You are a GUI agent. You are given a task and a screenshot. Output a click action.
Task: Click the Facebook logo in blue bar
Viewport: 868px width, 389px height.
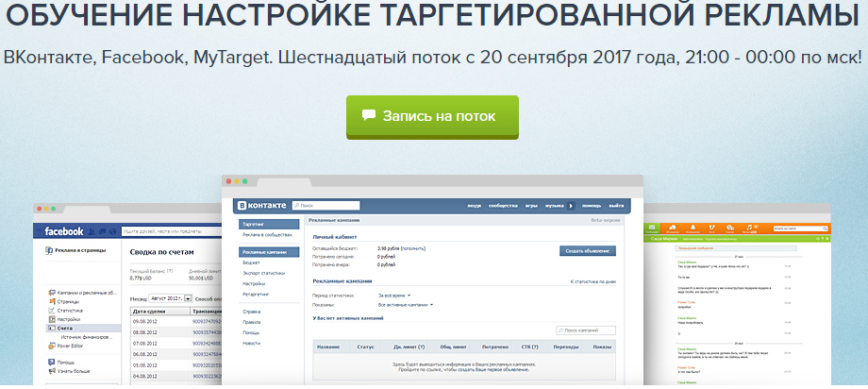coord(64,231)
